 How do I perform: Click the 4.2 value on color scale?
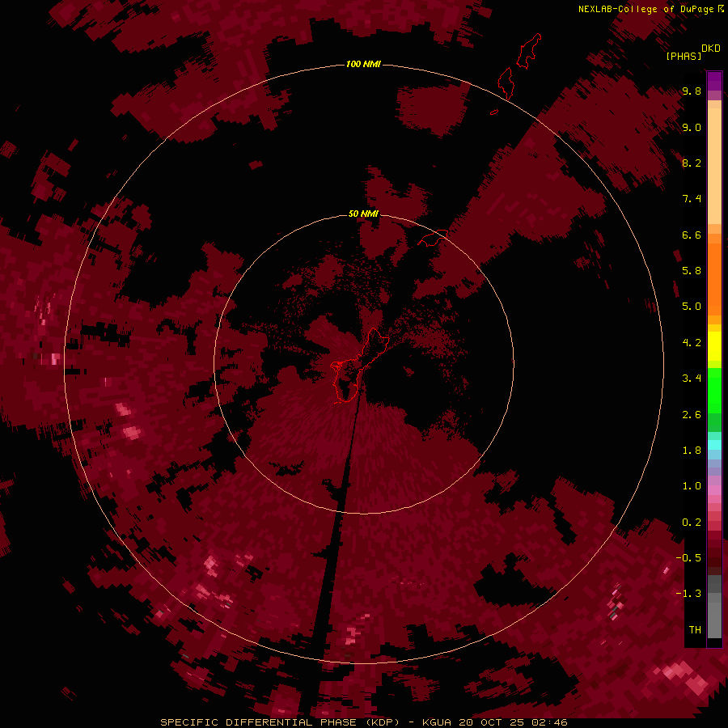tap(692, 343)
